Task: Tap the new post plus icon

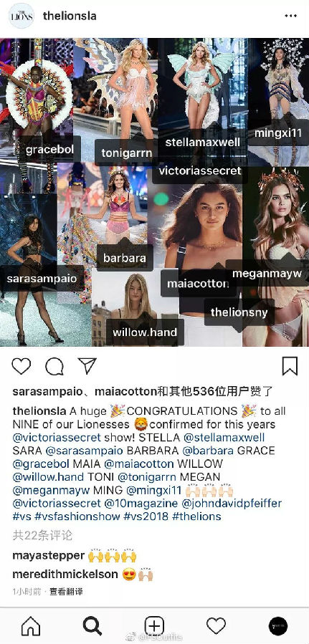Action: click(x=155, y=626)
